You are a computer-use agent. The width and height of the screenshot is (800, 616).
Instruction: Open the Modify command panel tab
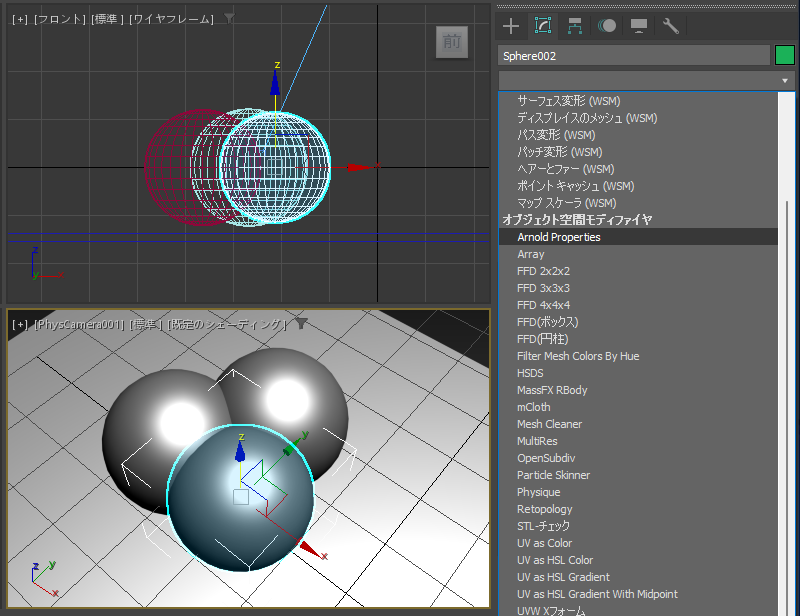543,26
